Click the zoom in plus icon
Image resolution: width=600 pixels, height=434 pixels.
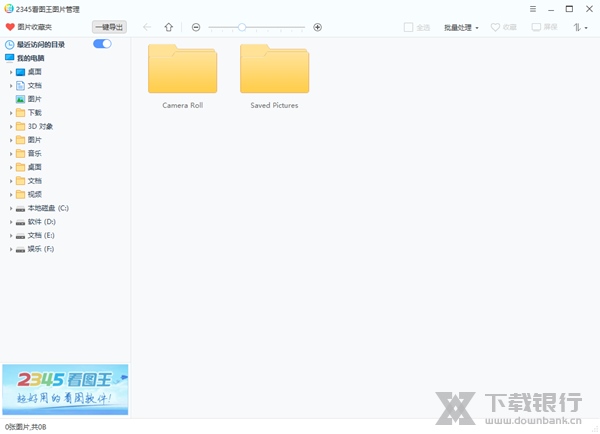[x=318, y=27]
